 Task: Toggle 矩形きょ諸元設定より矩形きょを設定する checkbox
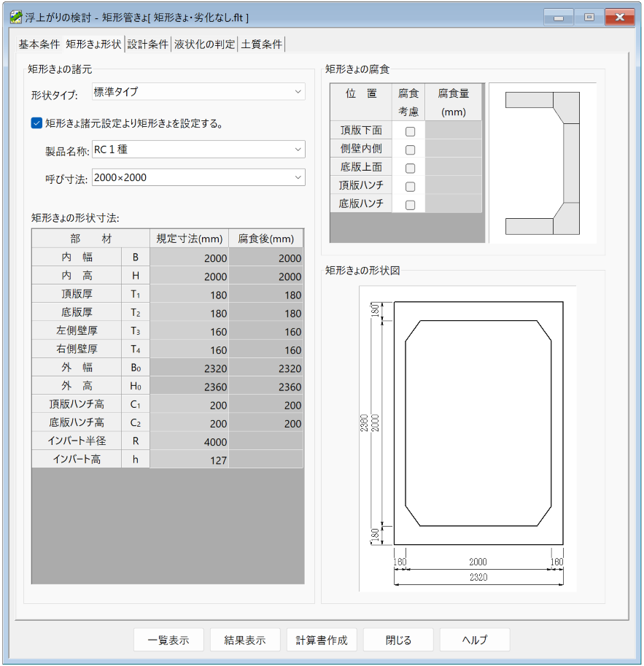point(36,123)
